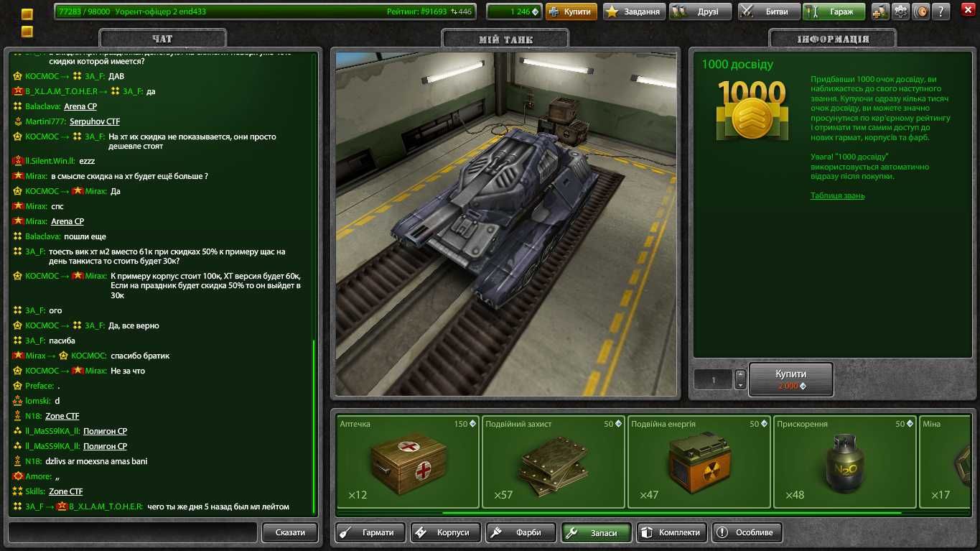Open the Фарби category
980x551 pixels.
pyautogui.click(x=522, y=532)
